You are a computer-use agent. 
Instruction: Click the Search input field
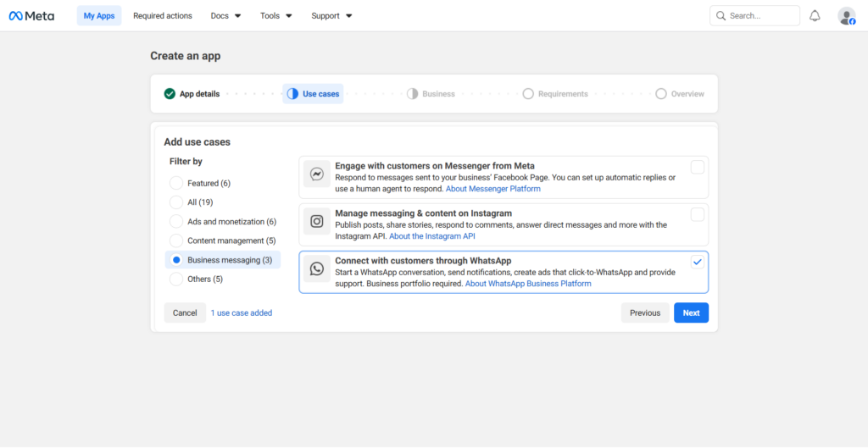click(x=760, y=15)
